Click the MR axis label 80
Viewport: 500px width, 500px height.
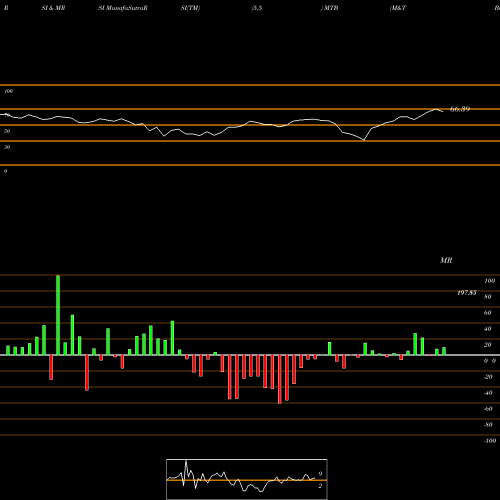point(488,297)
